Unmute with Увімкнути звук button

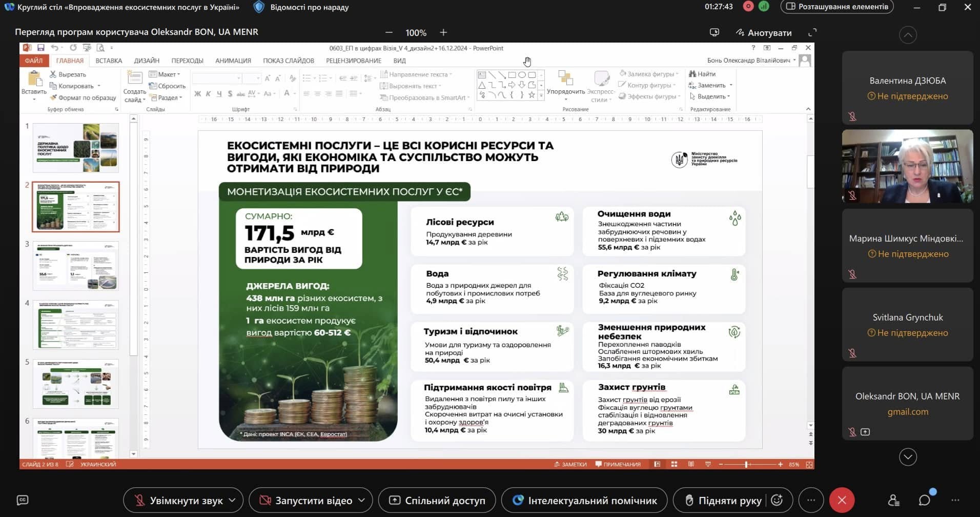point(178,500)
